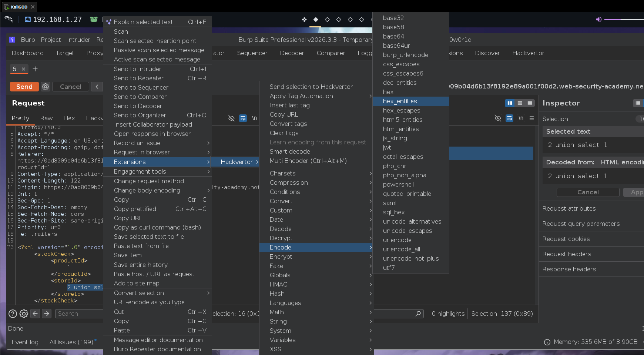Choose Copy as curl command (bash)

(157, 227)
